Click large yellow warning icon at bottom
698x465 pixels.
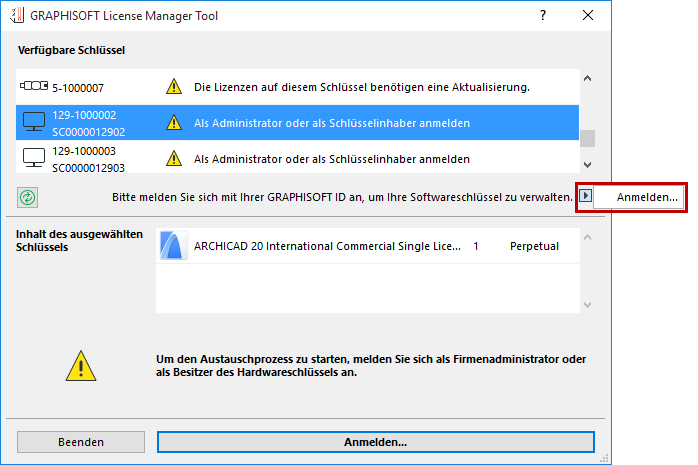click(81, 366)
